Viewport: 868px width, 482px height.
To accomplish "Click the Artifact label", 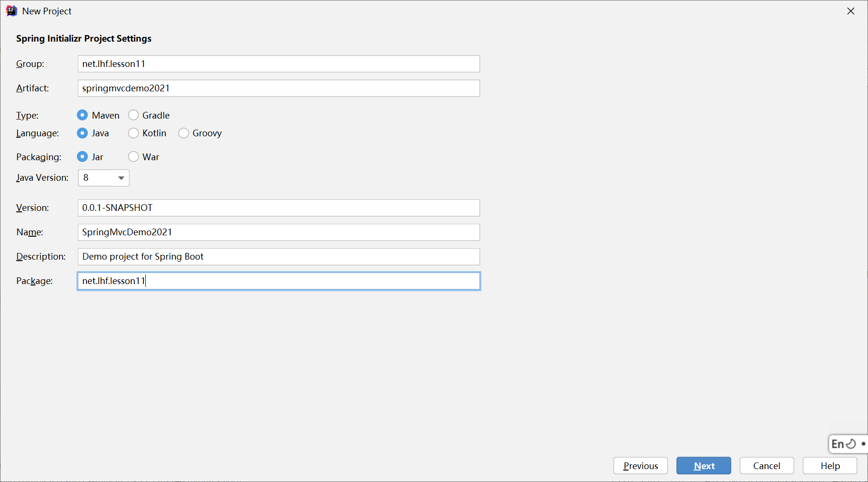I will [33, 88].
